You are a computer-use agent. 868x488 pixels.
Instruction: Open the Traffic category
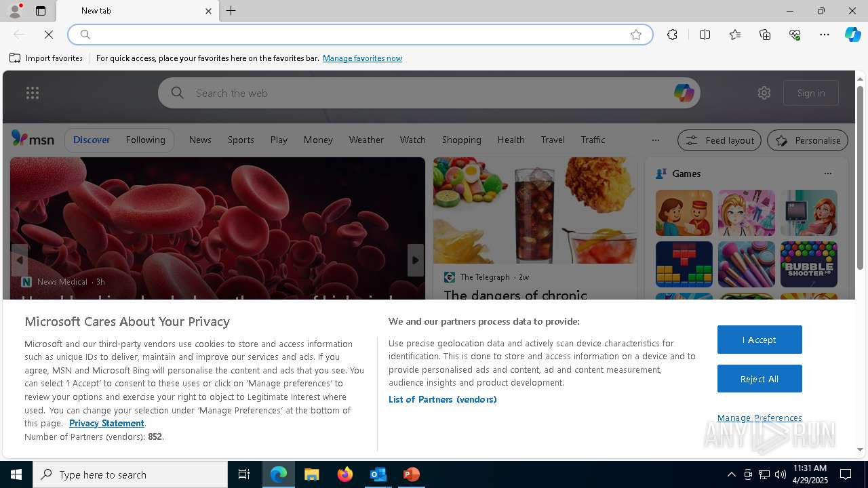pyautogui.click(x=593, y=140)
